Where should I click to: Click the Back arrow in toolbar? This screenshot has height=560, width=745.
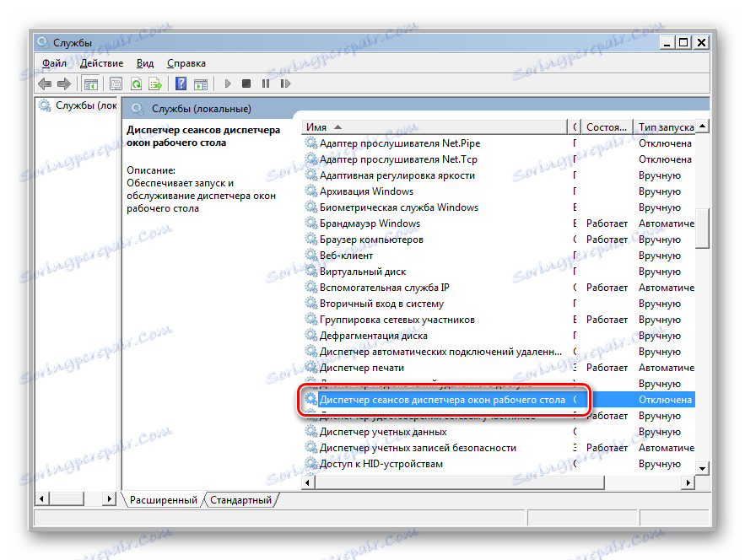coord(45,84)
